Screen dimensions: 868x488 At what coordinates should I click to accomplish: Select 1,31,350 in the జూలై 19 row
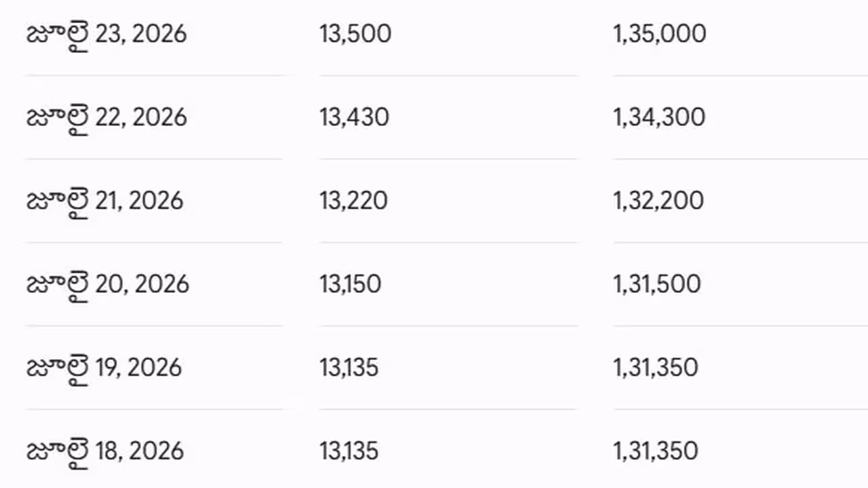655,367
